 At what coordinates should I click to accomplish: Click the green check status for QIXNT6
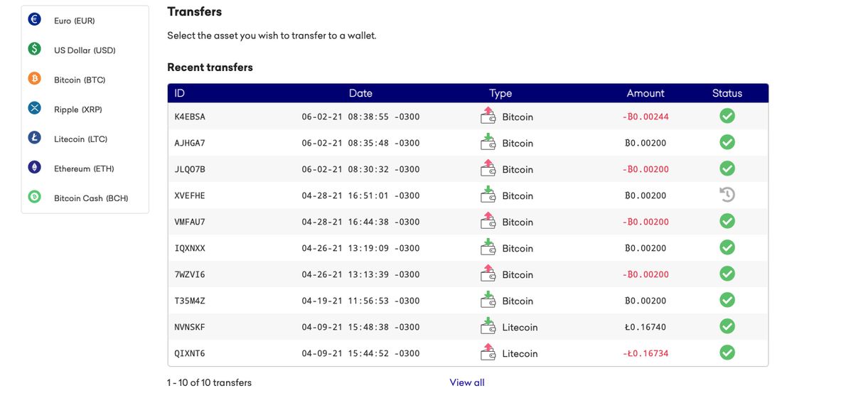click(x=727, y=353)
